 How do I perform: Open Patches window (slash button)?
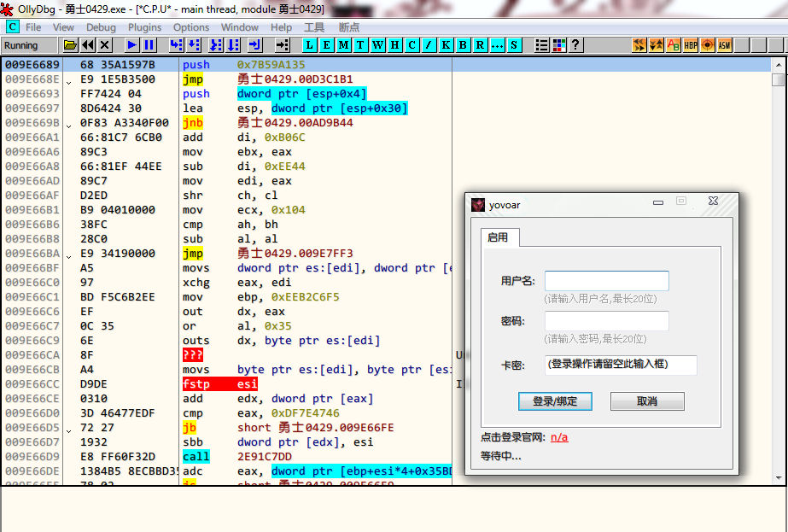pyautogui.click(x=429, y=45)
